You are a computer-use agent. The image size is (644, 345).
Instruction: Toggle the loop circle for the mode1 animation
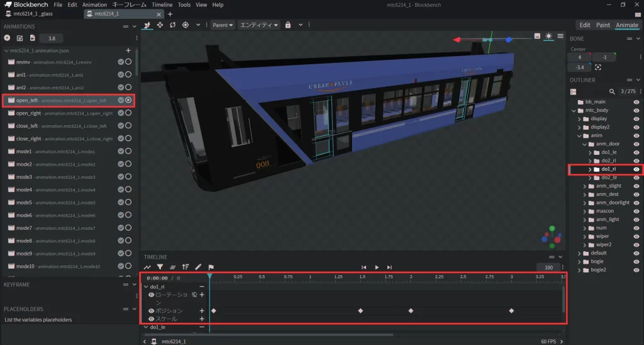pyautogui.click(x=128, y=152)
